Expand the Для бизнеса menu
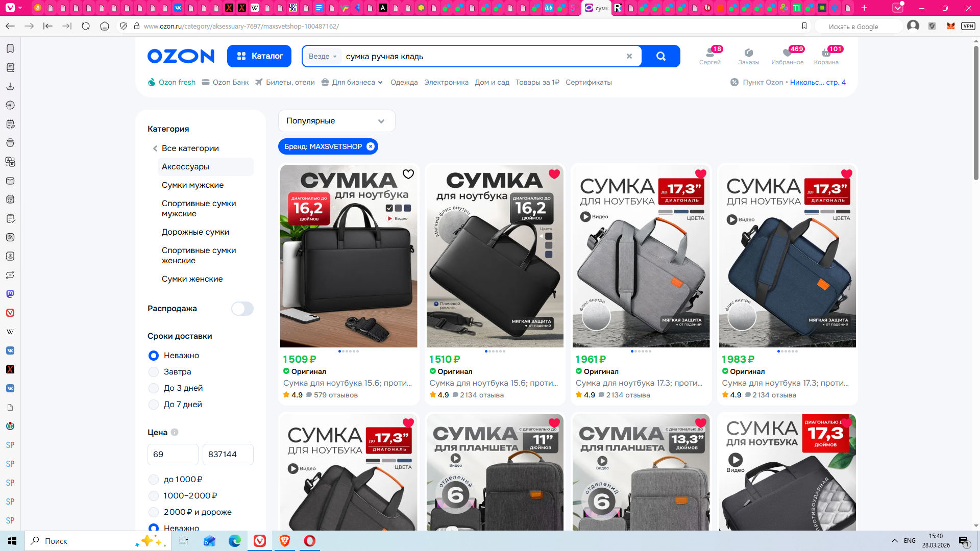Viewport: 980px width, 551px height. click(x=353, y=82)
